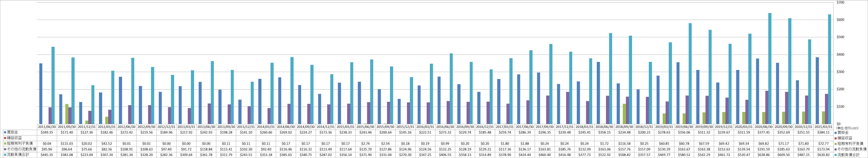Select the $185.76 other liabilities cell
This screenshot has width=868, height=158.
coord(565,149)
